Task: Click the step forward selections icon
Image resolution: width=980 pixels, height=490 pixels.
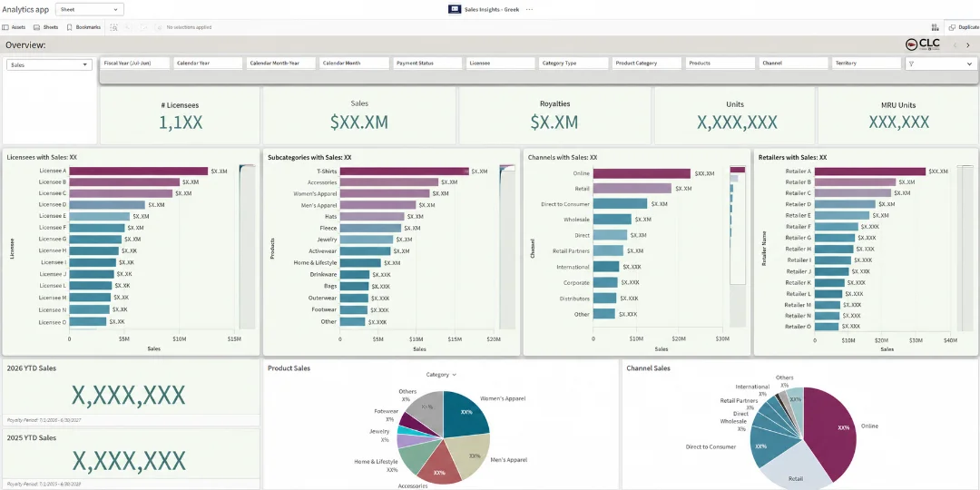Action: [x=143, y=27]
